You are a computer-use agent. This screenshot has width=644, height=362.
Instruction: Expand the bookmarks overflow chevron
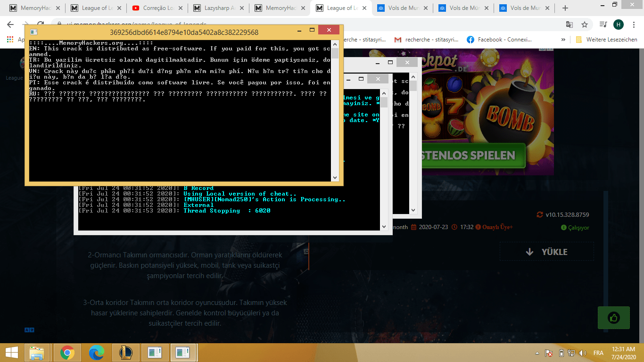[x=563, y=40]
